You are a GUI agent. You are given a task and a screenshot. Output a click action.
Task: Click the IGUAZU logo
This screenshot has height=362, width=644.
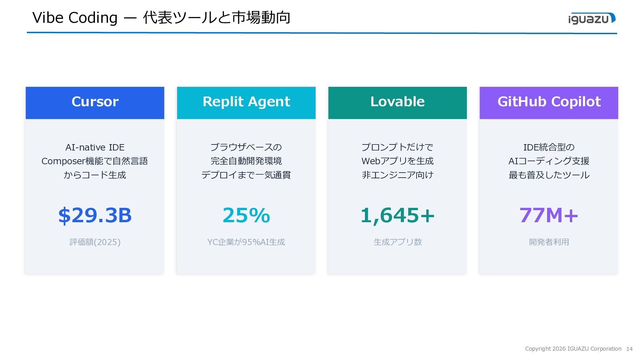pyautogui.click(x=592, y=18)
